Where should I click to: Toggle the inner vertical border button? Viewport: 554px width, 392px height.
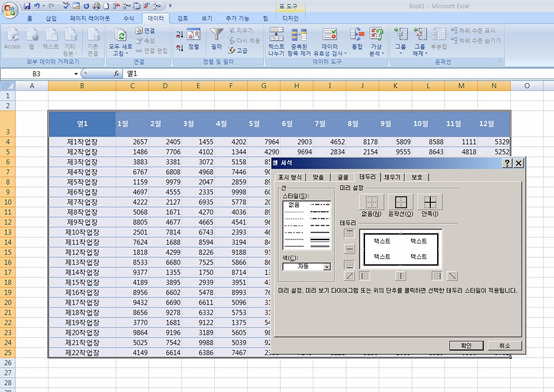401,276
